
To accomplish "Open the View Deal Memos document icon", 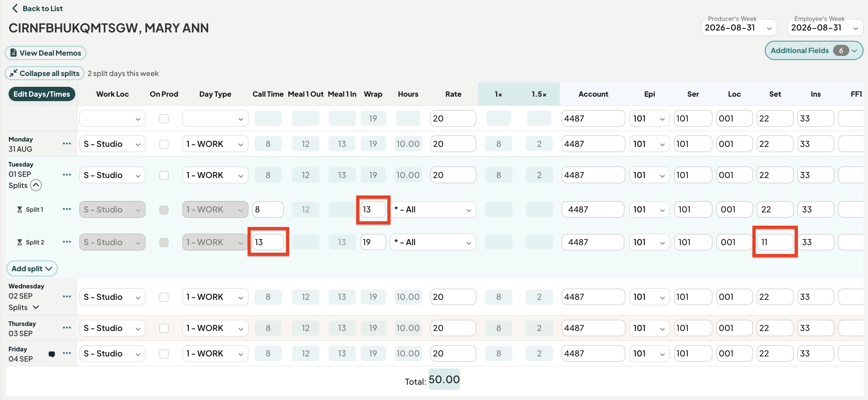I will [x=13, y=52].
